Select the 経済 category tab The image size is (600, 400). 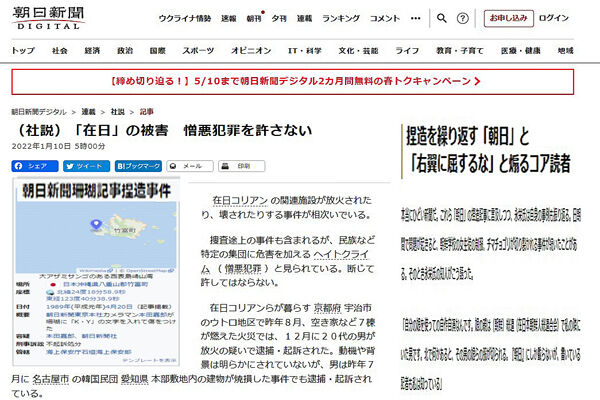92,51
